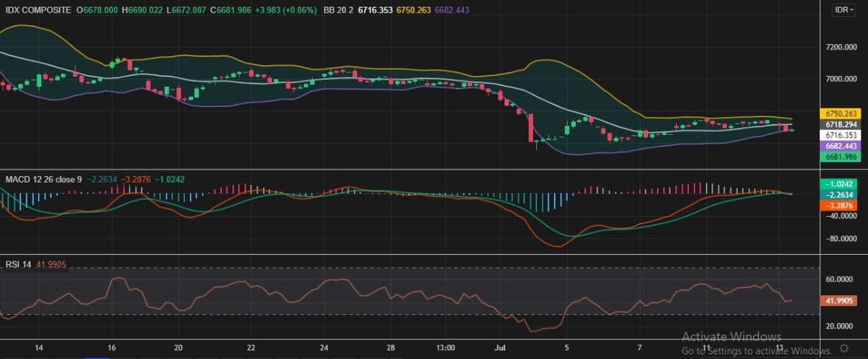Click the 22 date label on time axis

point(251,347)
